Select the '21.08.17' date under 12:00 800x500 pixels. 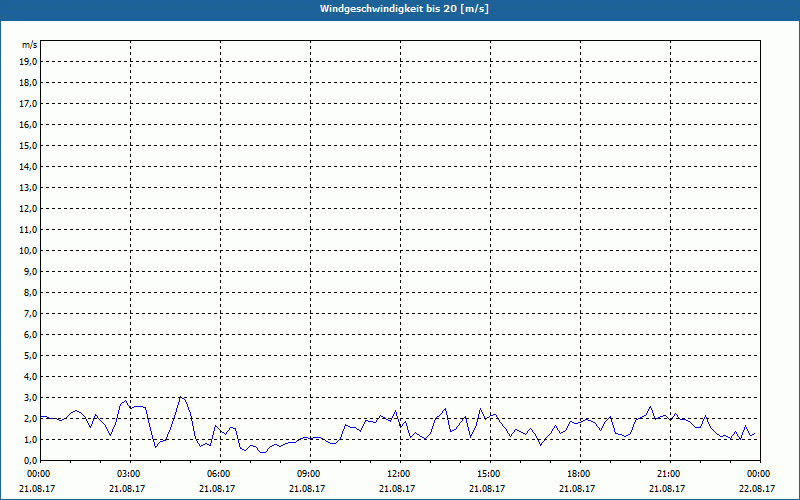coord(397,489)
